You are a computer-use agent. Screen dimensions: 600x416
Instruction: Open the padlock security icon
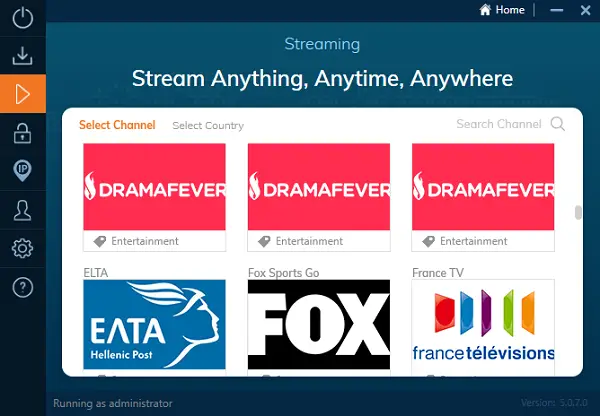[23, 133]
